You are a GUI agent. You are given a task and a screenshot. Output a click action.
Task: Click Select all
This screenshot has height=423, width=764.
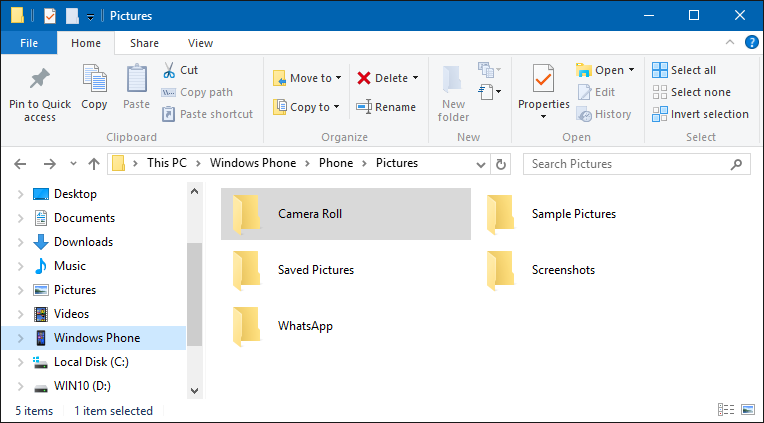point(684,70)
